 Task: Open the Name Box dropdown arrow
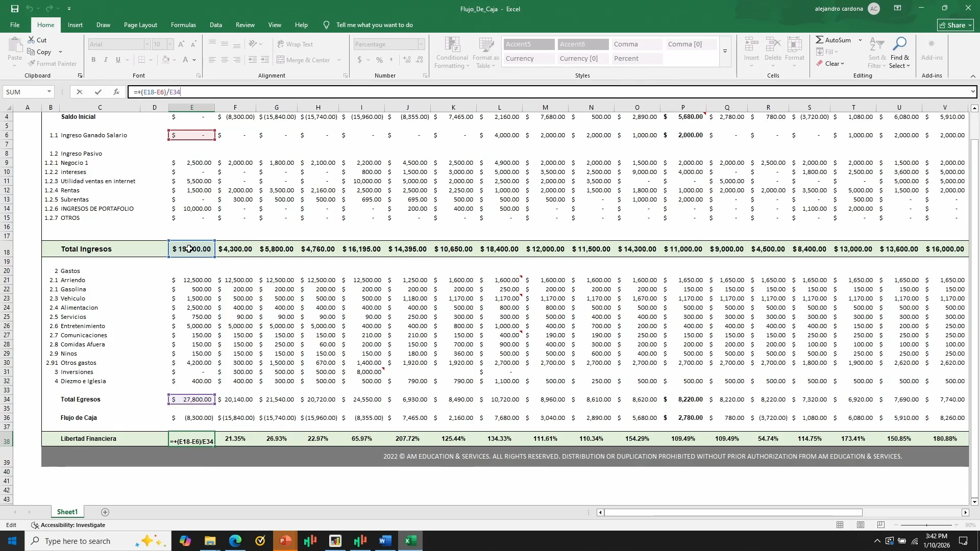click(x=49, y=92)
